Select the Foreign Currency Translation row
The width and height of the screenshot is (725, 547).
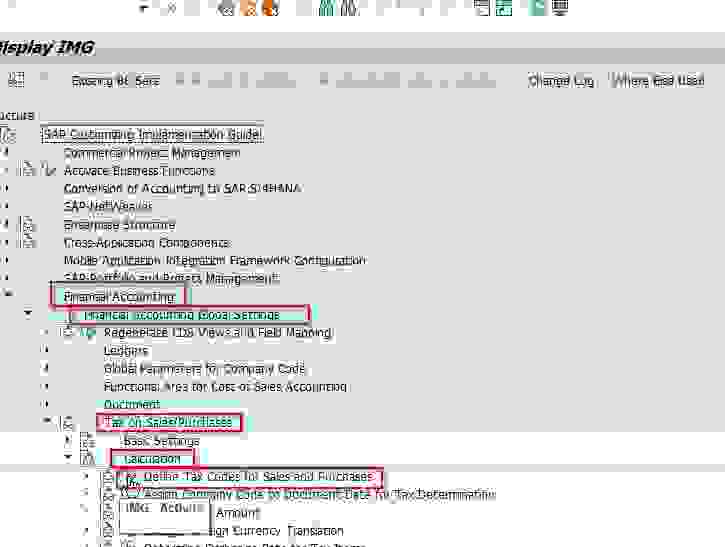[x=276, y=531]
